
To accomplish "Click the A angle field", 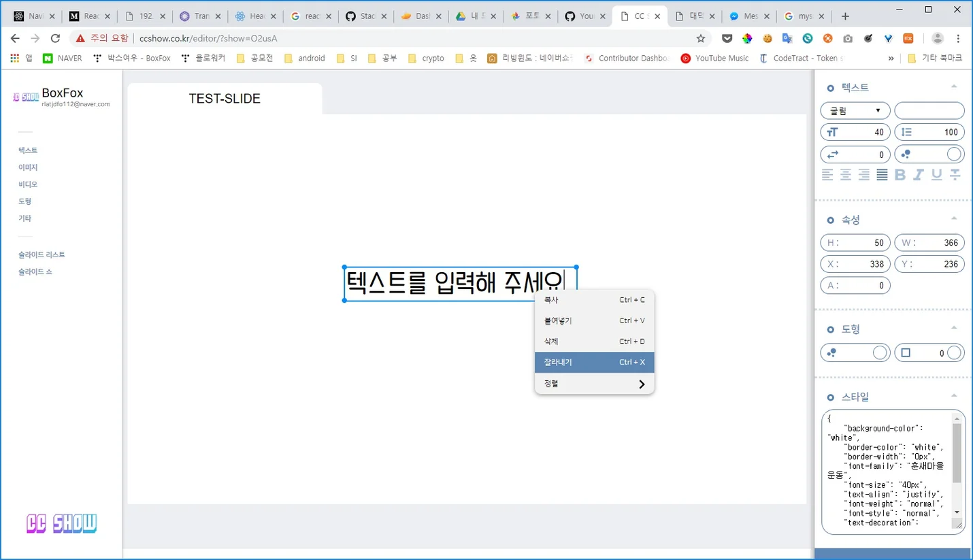I will pyautogui.click(x=855, y=285).
